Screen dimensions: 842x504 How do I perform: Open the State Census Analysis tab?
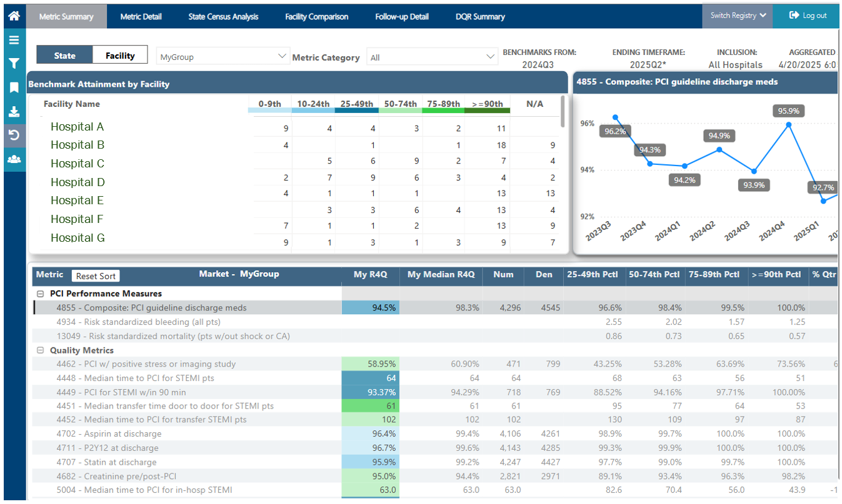pos(223,16)
